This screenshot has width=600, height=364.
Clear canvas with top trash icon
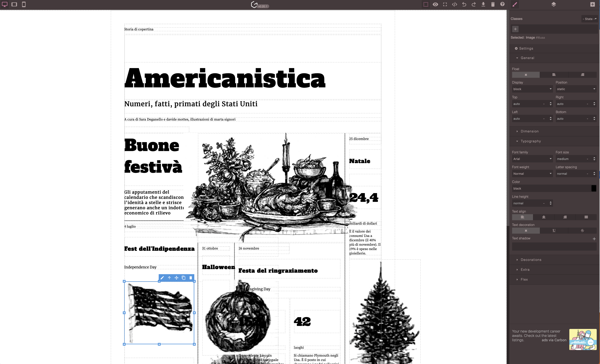pyautogui.click(x=493, y=4)
